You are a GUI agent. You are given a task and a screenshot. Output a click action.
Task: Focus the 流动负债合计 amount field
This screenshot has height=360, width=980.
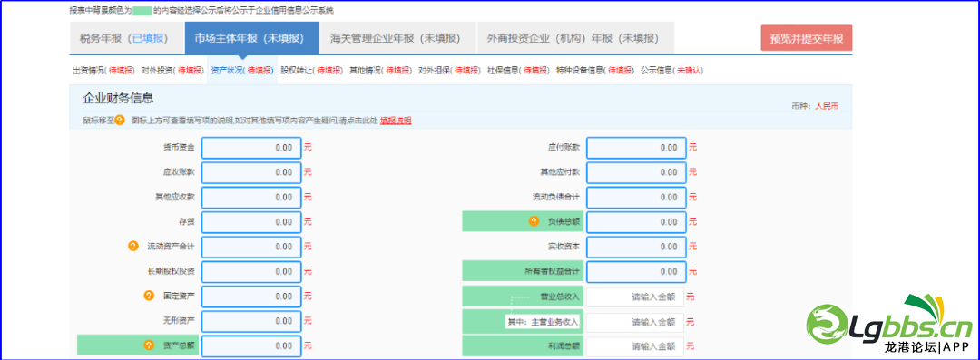[636, 197]
